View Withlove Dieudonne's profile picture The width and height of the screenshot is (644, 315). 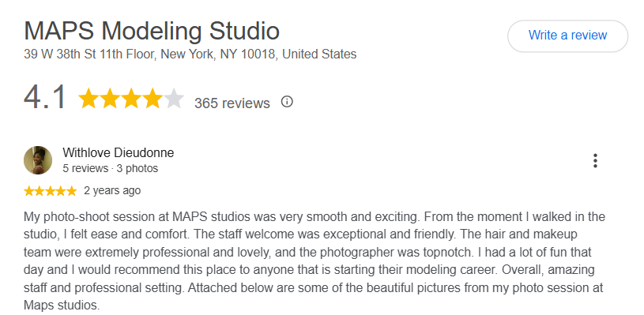[38, 160]
